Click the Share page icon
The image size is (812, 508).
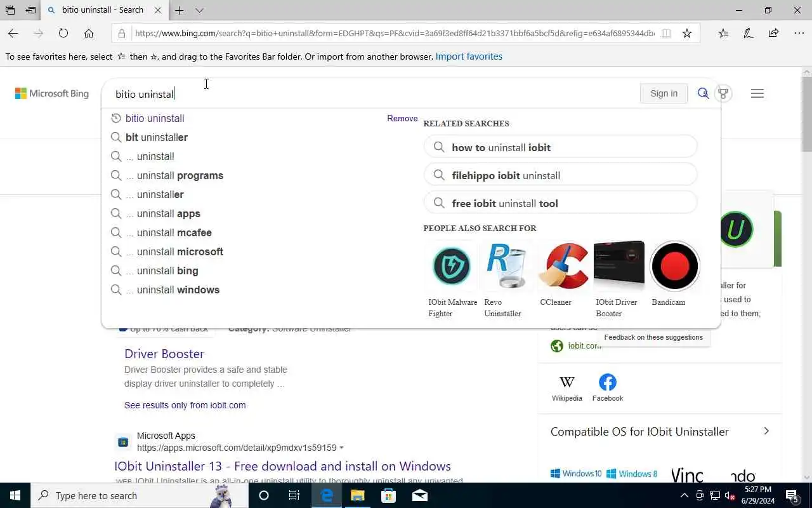pos(773,34)
